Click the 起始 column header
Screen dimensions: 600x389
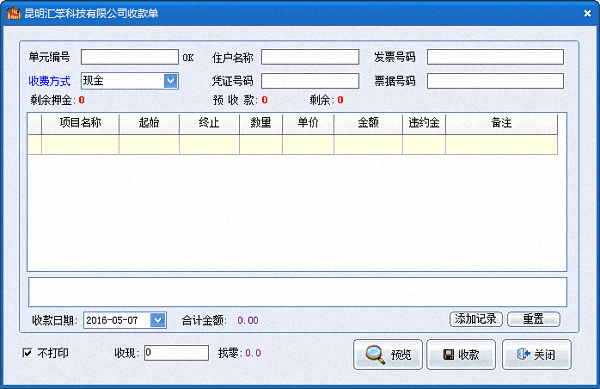149,123
